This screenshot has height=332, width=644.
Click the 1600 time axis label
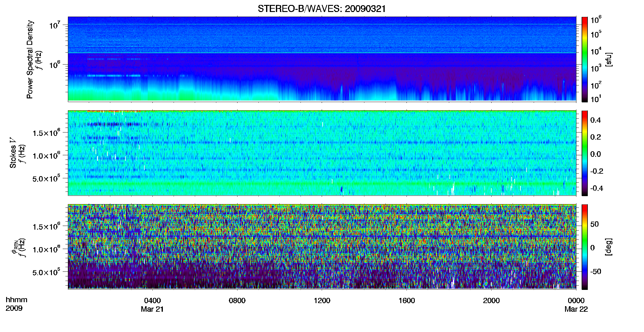[x=407, y=301]
